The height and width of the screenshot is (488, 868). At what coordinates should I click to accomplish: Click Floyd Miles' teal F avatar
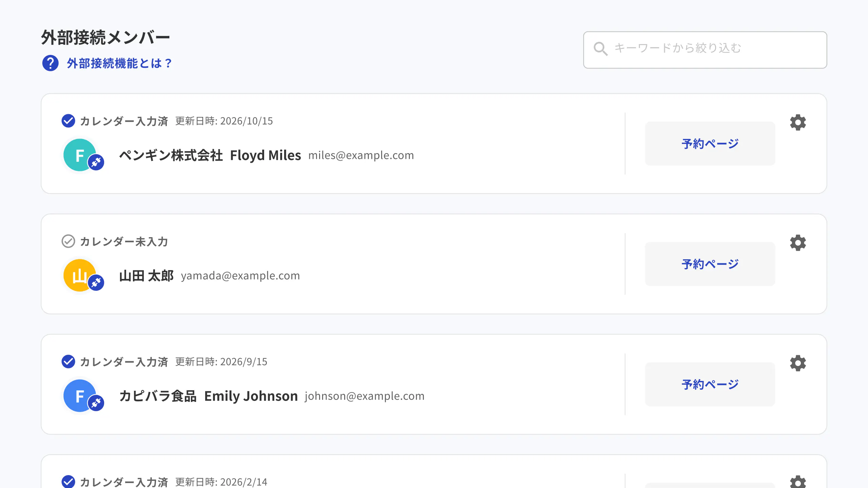(79, 154)
